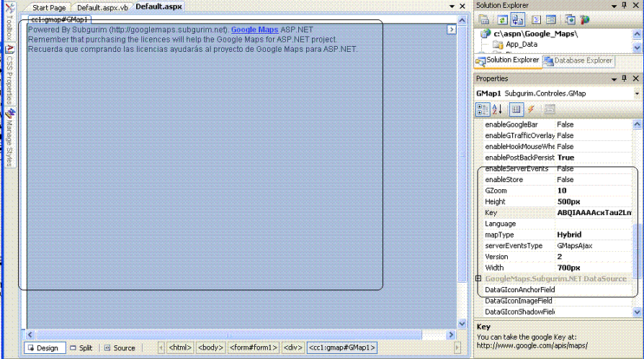644x359 pixels.
Task: Switch to Source view
Action: tap(120, 348)
